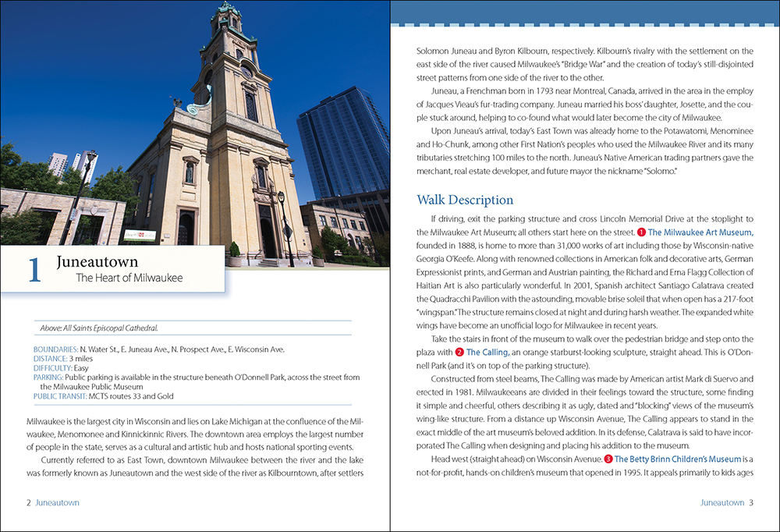Click the red number 3 marker icon

tap(608, 459)
